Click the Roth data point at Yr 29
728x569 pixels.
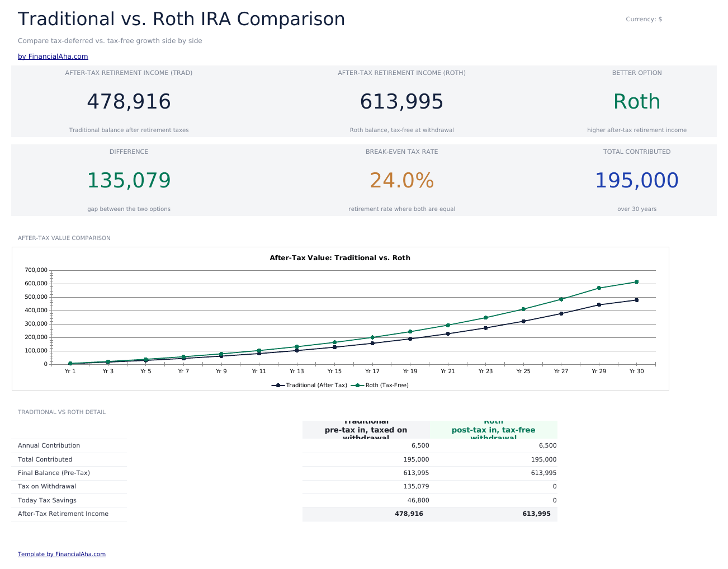(x=599, y=288)
